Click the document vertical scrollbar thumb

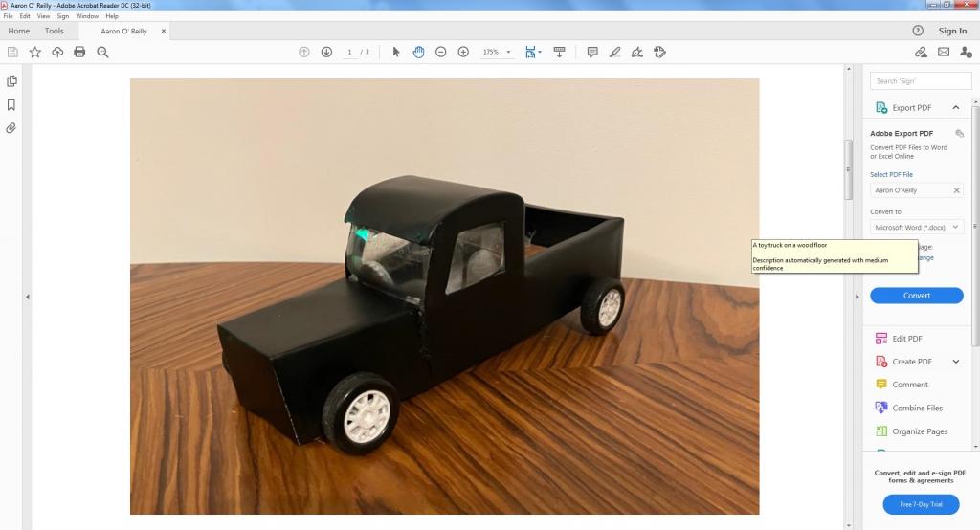pos(848,169)
